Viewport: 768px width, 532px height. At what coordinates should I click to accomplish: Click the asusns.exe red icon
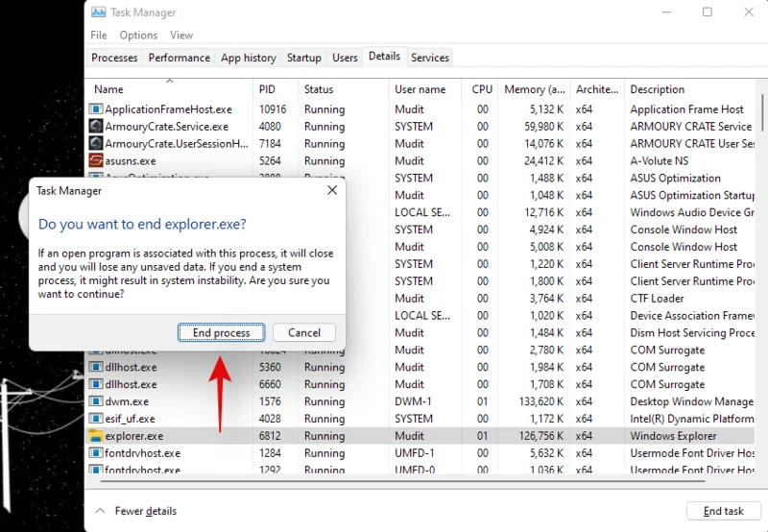pos(96,161)
